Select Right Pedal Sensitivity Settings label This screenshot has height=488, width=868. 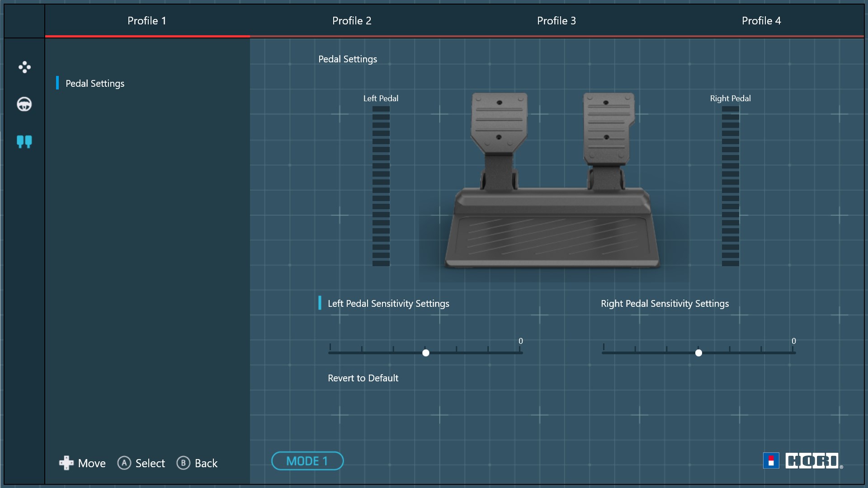tap(665, 304)
